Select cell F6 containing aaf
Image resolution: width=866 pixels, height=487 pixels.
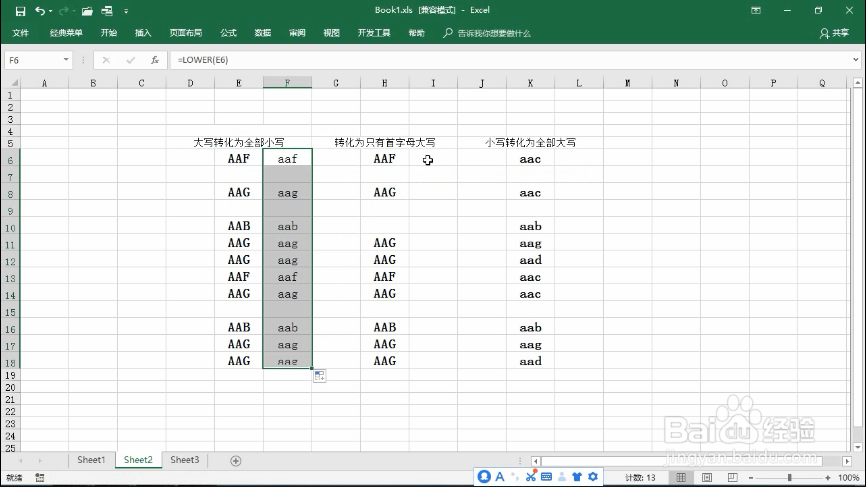point(287,159)
